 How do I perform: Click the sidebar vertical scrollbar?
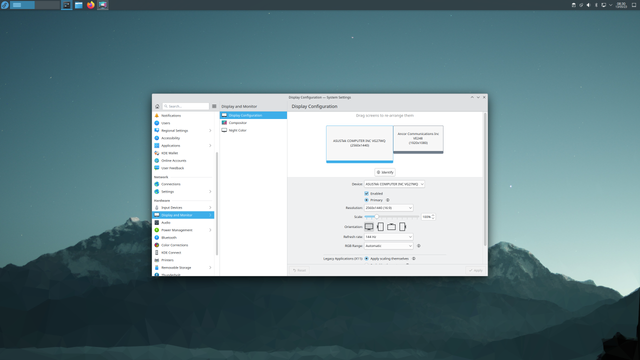pyautogui.click(x=217, y=203)
